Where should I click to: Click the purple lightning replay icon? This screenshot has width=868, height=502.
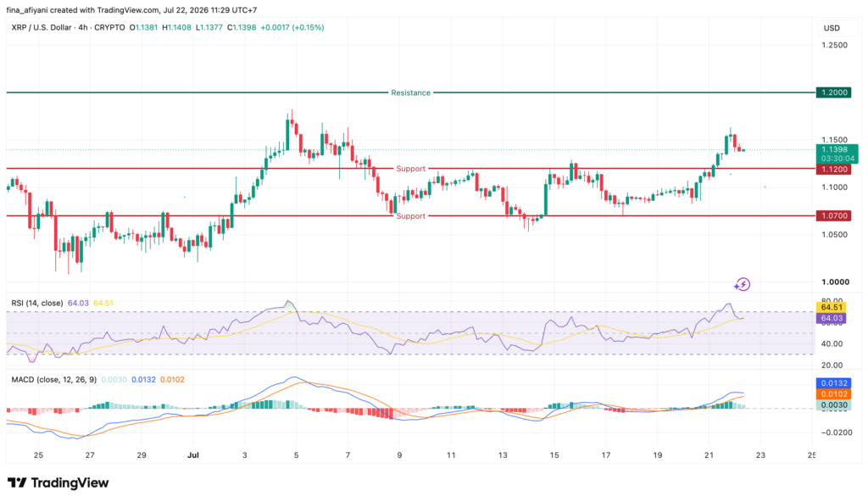click(x=742, y=285)
